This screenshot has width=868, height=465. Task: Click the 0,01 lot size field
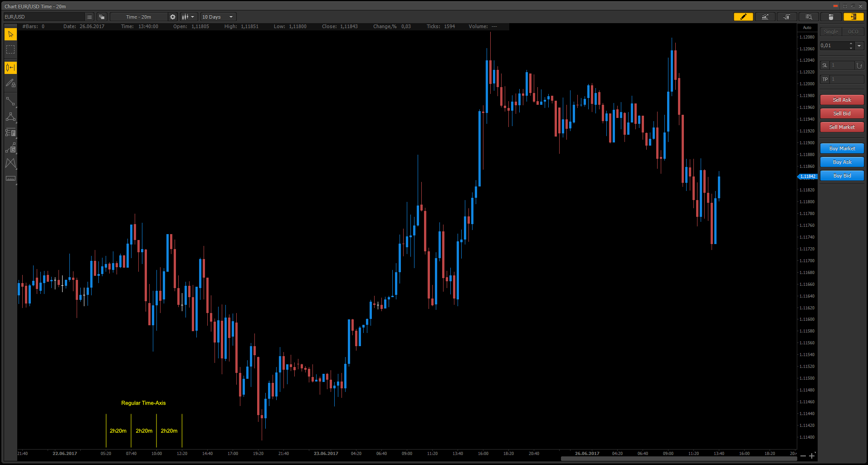point(834,46)
